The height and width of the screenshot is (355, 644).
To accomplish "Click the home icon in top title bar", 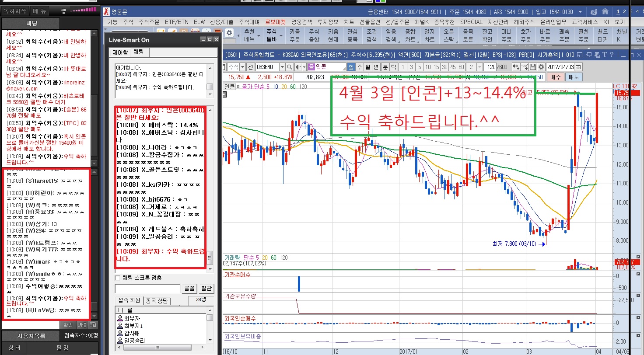I will 605,12.
